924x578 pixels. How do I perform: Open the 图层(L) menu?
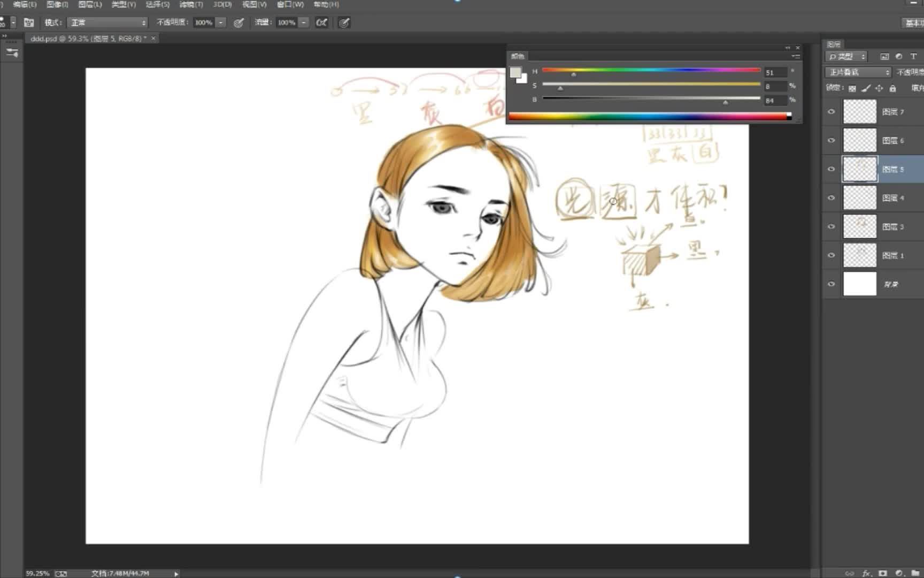point(90,4)
